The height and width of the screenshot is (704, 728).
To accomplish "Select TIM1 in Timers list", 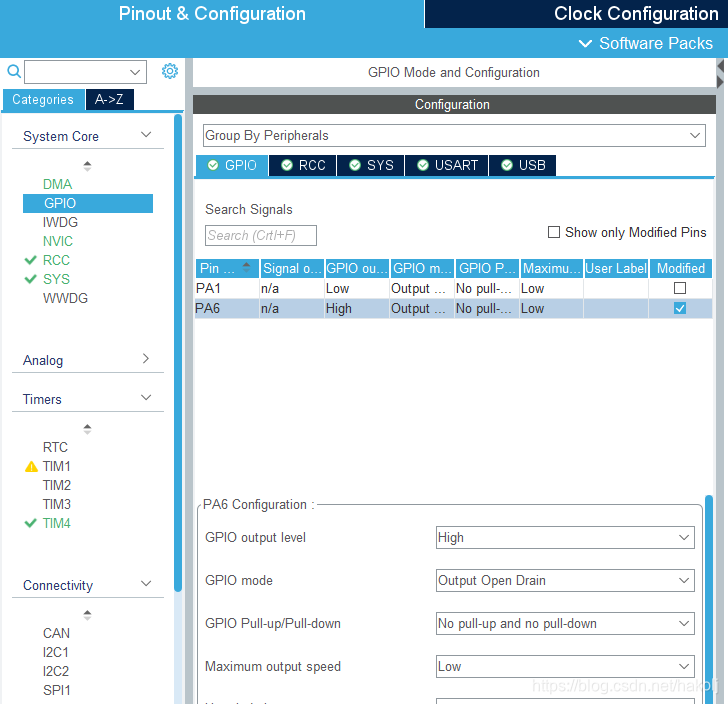I will [x=57, y=466].
